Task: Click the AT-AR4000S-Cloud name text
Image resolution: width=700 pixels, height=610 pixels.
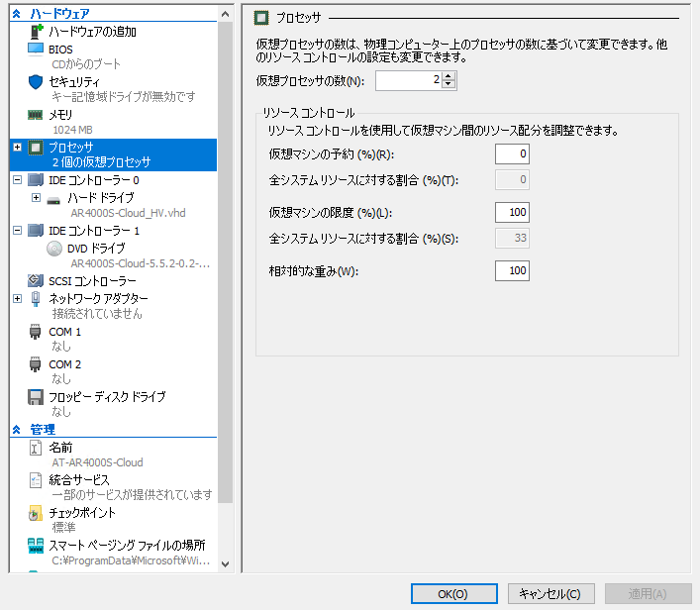Action: pyautogui.click(x=97, y=462)
